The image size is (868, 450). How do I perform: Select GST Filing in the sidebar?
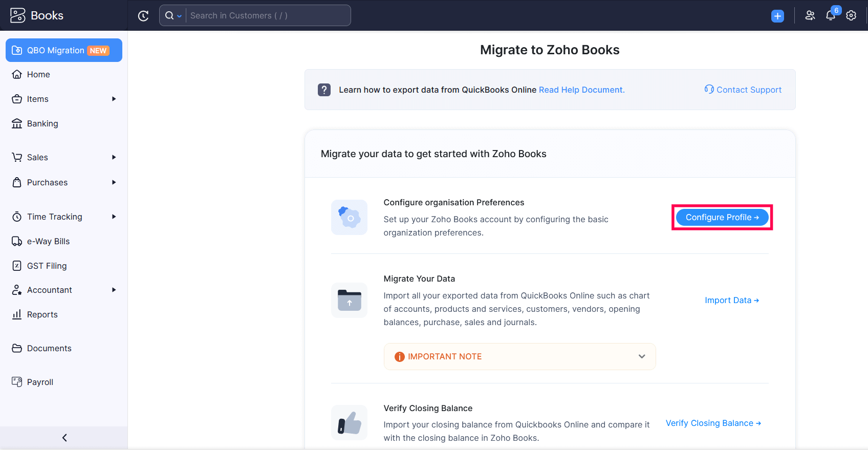47,266
